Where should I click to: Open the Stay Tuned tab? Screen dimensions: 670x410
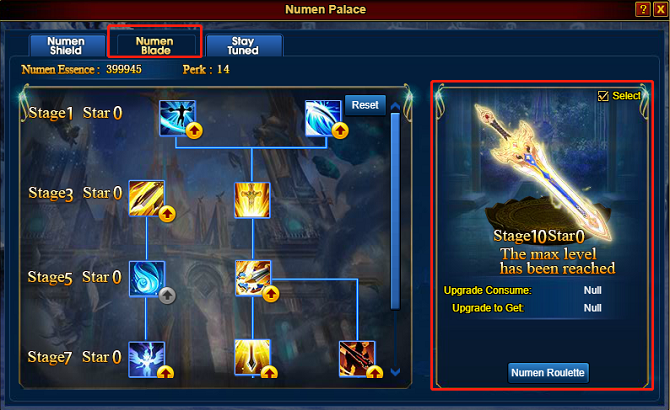243,46
